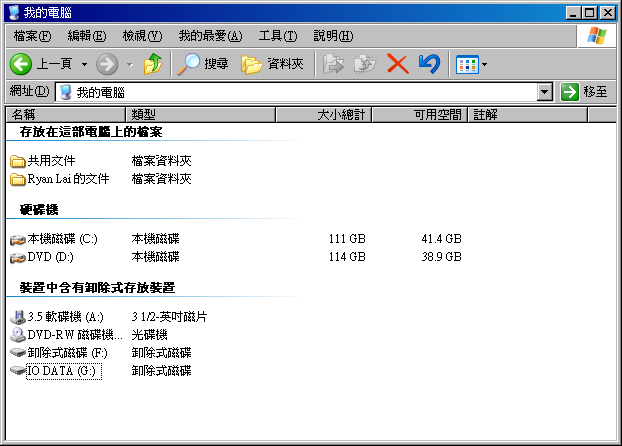Open the 我的最愛(A) menu
622x446 pixels.
coord(210,36)
